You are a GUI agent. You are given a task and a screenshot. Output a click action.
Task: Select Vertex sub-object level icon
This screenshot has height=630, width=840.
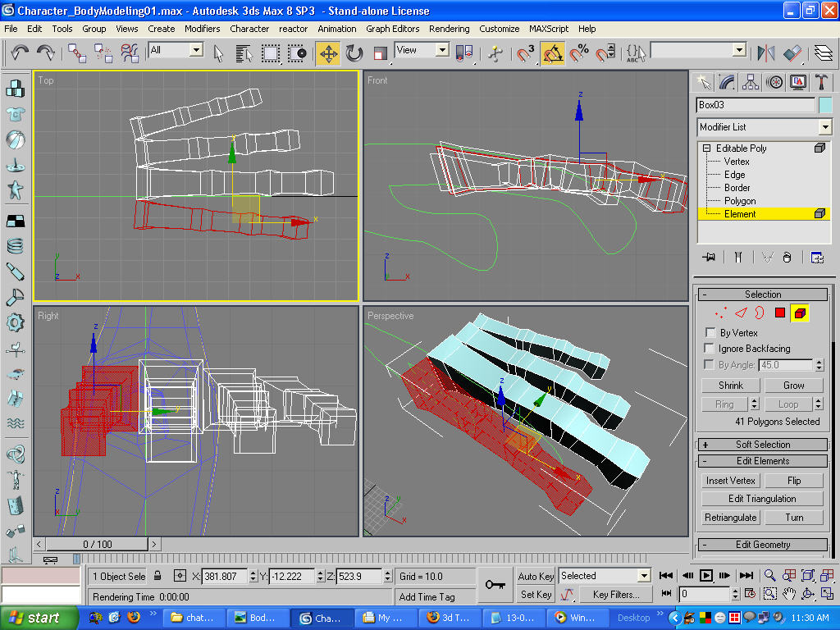pos(720,313)
